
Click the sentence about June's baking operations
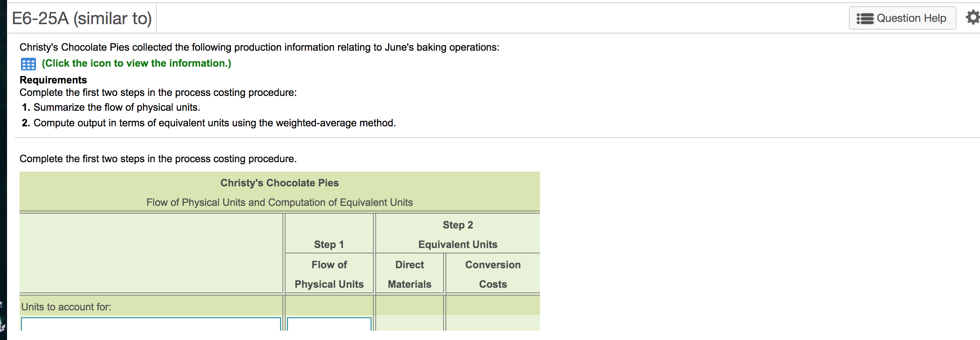click(x=259, y=47)
